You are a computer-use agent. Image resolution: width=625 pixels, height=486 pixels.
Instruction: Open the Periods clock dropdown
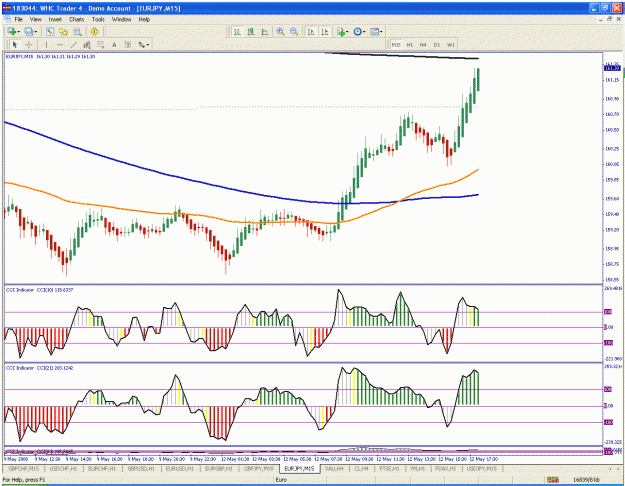pyautogui.click(x=359, y=31)
